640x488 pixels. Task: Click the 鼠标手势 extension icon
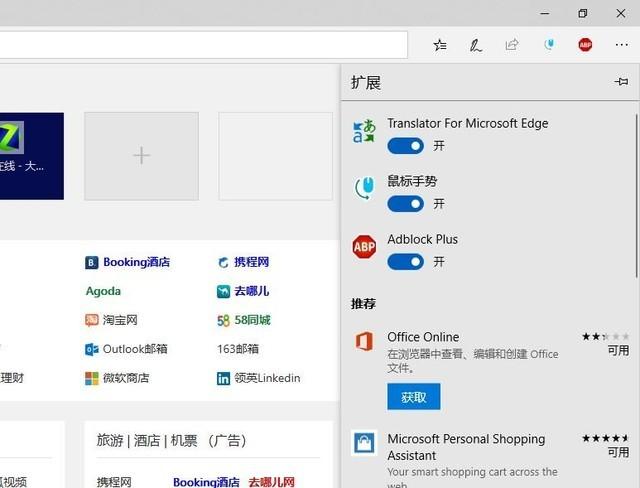tap(364, 188)
